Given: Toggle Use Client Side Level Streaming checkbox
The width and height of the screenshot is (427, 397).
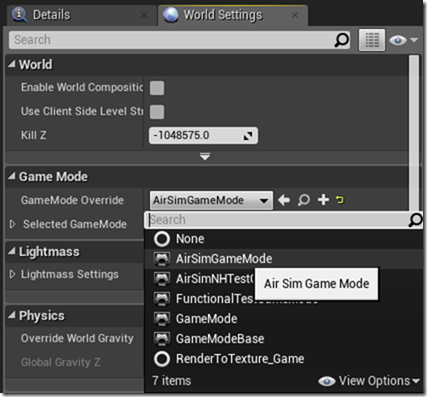Looking at the screenshot, I should pyautogui.click(x=157, y=112).
